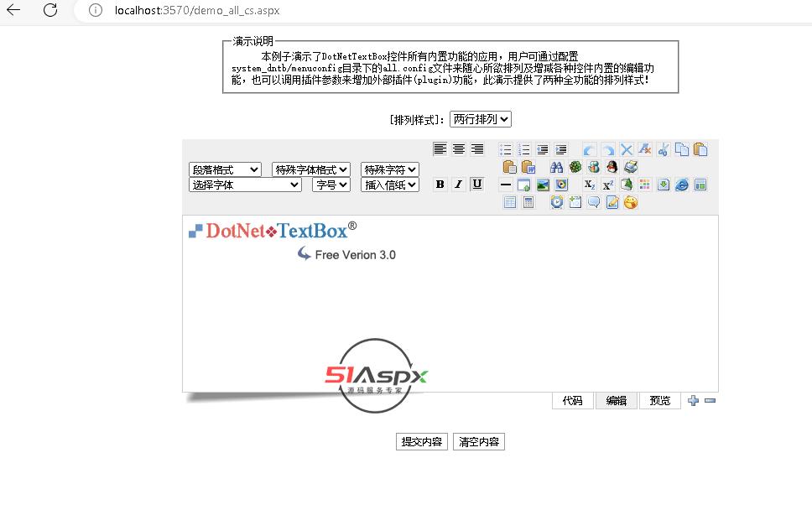Screen dimensions: 812x510
Task: Click the center align icon
Action: pyautogui.click(x=458, y=149)
